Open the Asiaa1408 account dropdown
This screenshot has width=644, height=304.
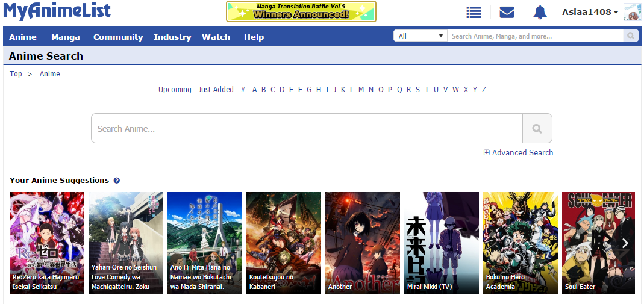click(590, 12)
